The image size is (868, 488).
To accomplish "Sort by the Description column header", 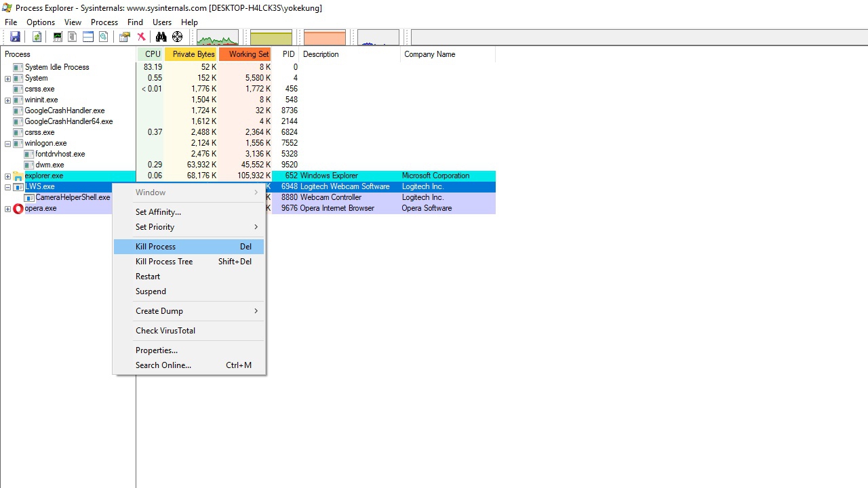I will pyautogui.click(x=350, y=54).
